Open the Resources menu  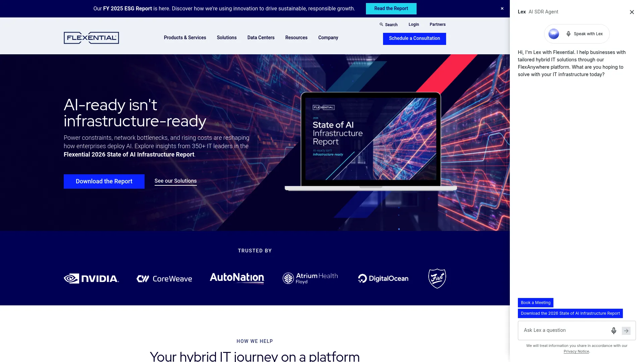tap(297, 38)
